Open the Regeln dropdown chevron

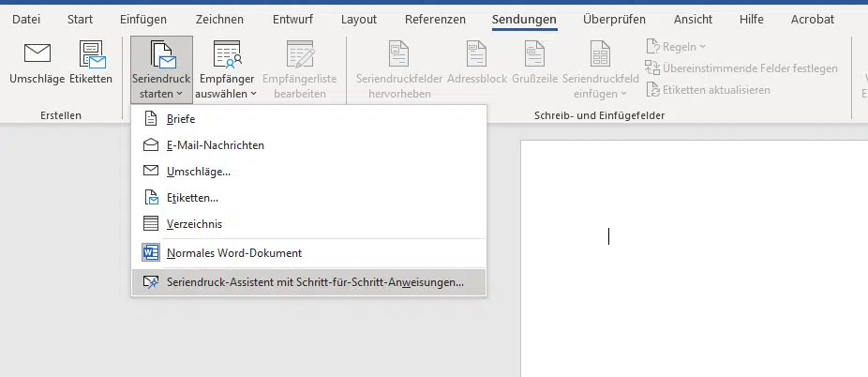[702, 47]
